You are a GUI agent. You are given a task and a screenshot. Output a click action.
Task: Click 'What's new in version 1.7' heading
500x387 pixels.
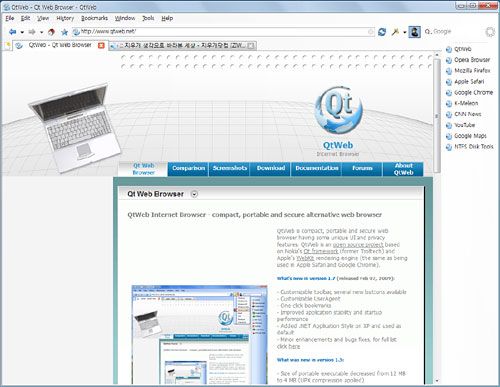(306, 278)
